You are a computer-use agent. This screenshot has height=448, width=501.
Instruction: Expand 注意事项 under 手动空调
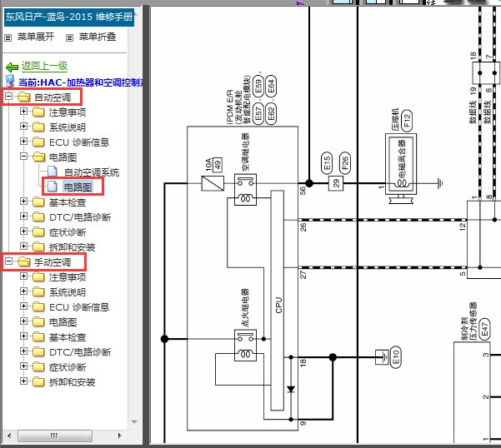23,276
